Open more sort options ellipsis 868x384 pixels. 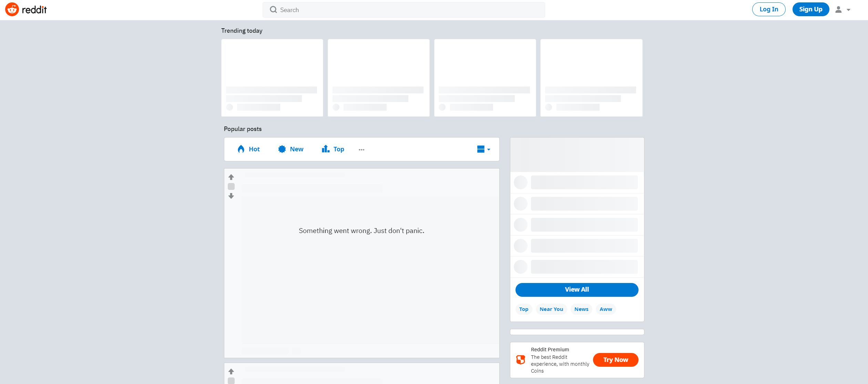point(361,150)
